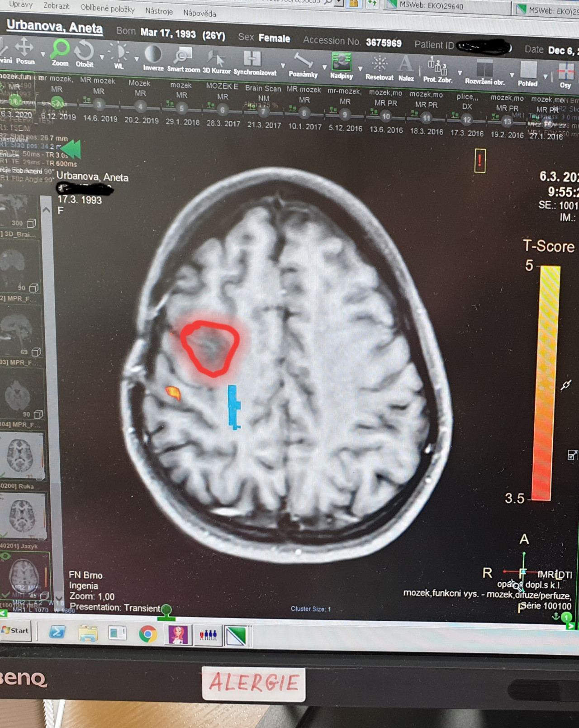Viewport: 579px width, 728px height.
Task: Open the Pohled dropdown arrow
Action: 546,76
